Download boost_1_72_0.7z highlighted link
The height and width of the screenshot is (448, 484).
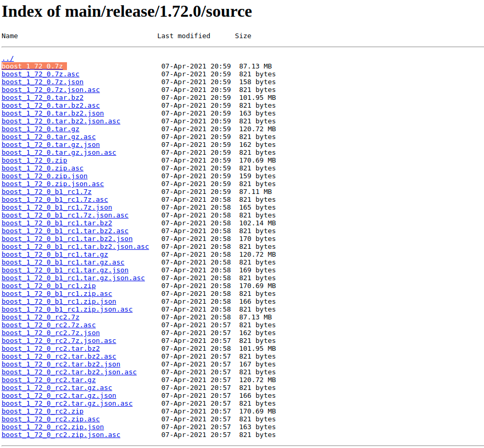pyautogui.click(x=32, y=66)
